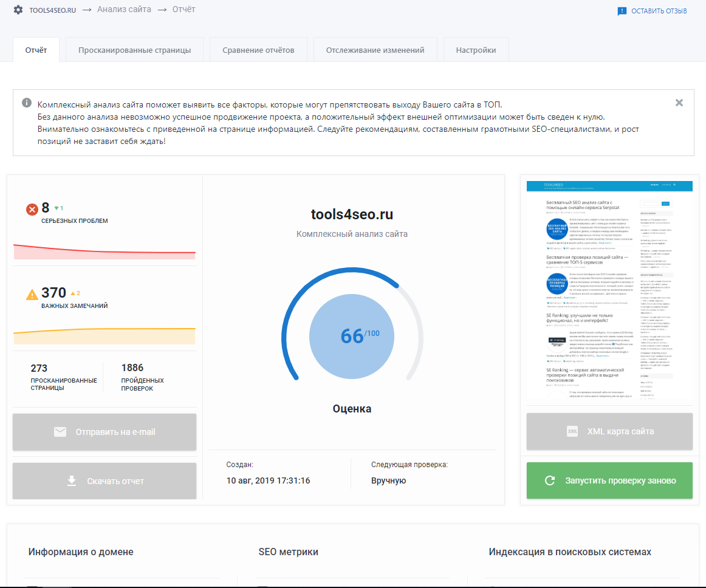Viewport: 706px width, 588px height.
Task: Click the info circle icon in the notice
Action: click(x=27, y=103)
